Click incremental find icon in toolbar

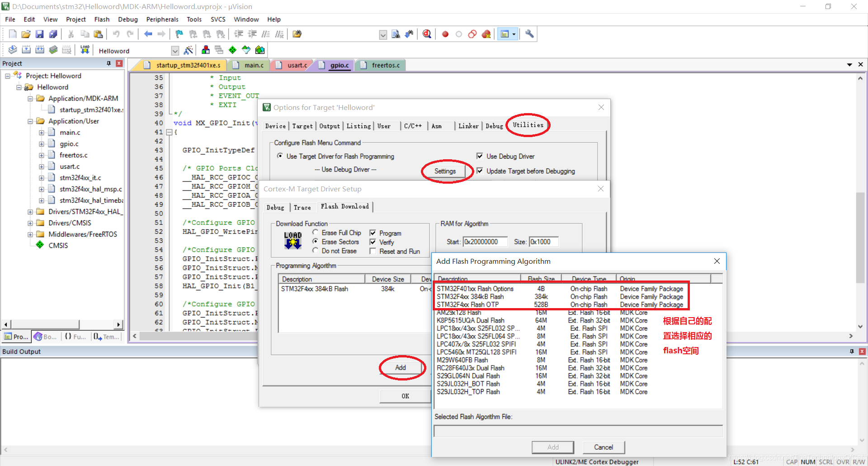(409, 34)
